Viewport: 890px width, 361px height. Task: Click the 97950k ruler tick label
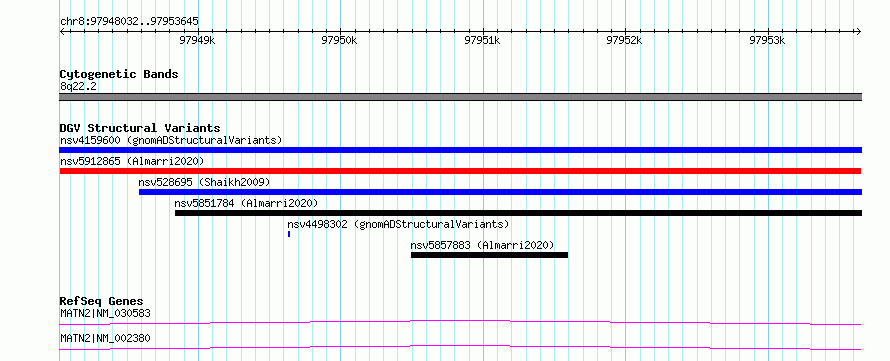pos(339,40)
